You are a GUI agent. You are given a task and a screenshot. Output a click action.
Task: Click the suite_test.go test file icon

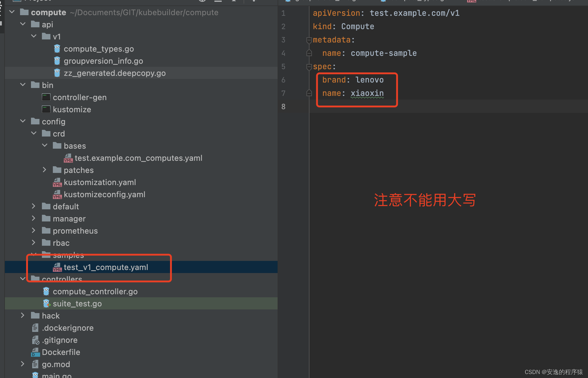pyautogui.click(x=46, y=303)
